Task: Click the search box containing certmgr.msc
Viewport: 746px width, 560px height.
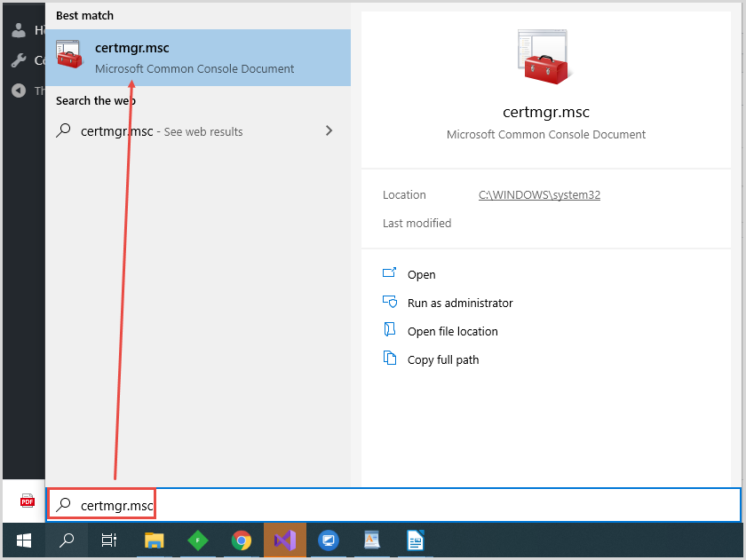Action: point(393,505)
